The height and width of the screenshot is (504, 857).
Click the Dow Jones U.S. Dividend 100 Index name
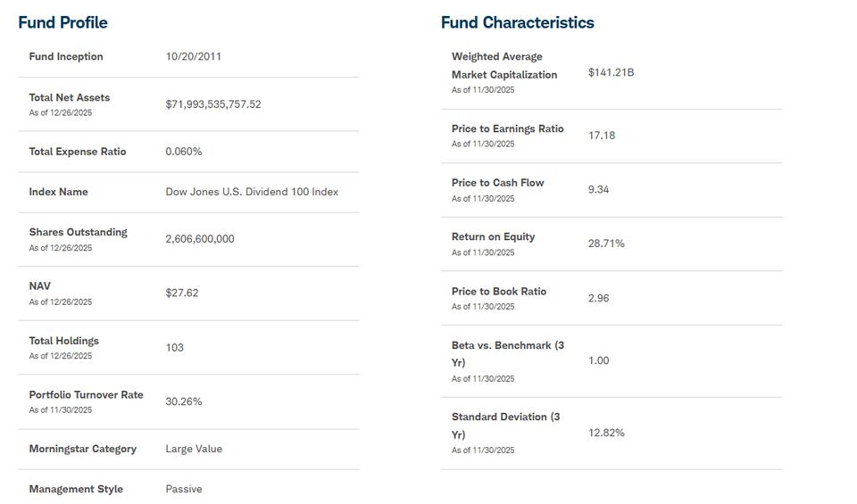pyautogui.click(x=252, y=192)
